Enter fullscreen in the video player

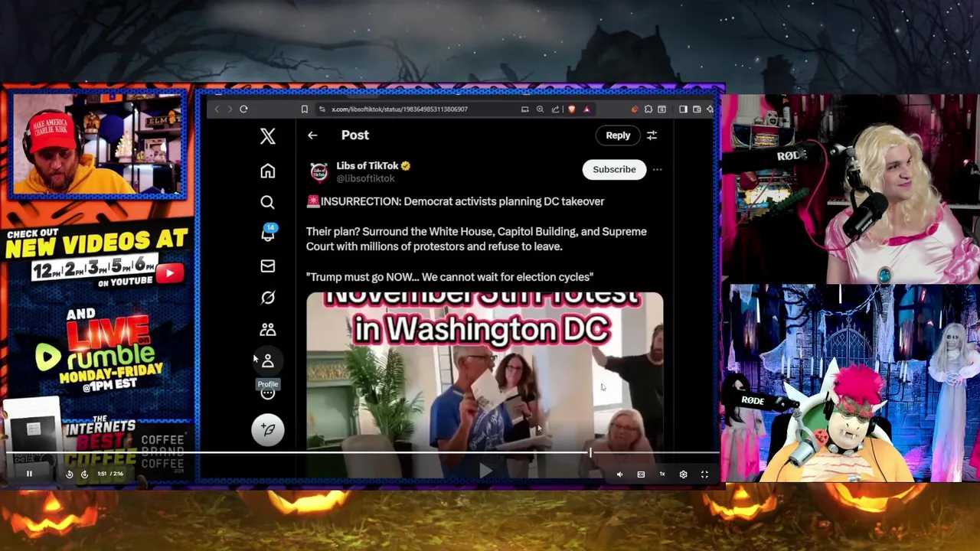click(704, 474)
